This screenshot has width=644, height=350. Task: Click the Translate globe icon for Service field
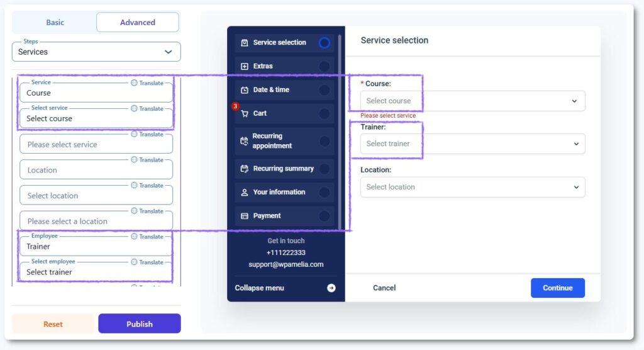[x=134, y=83]
